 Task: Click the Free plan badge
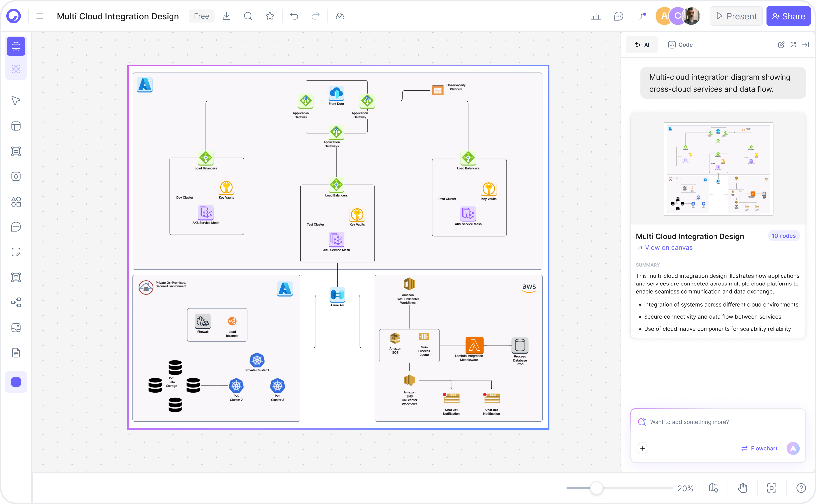[201, 16]
